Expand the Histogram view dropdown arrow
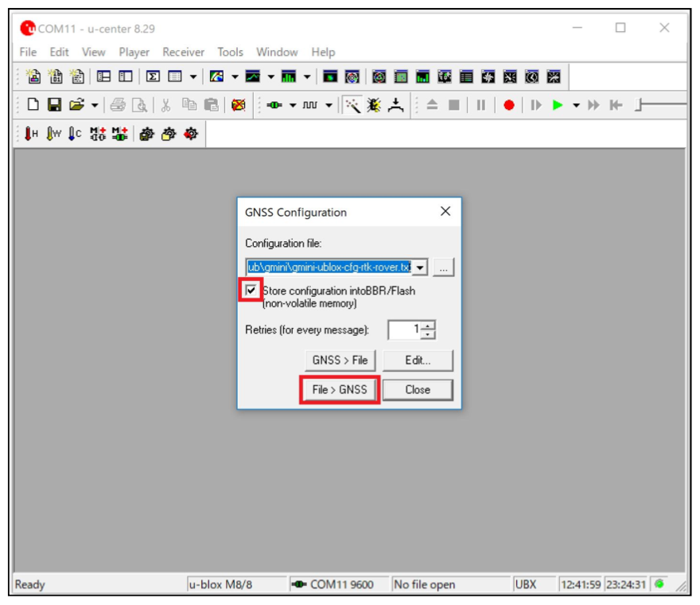 coord(307,77)
